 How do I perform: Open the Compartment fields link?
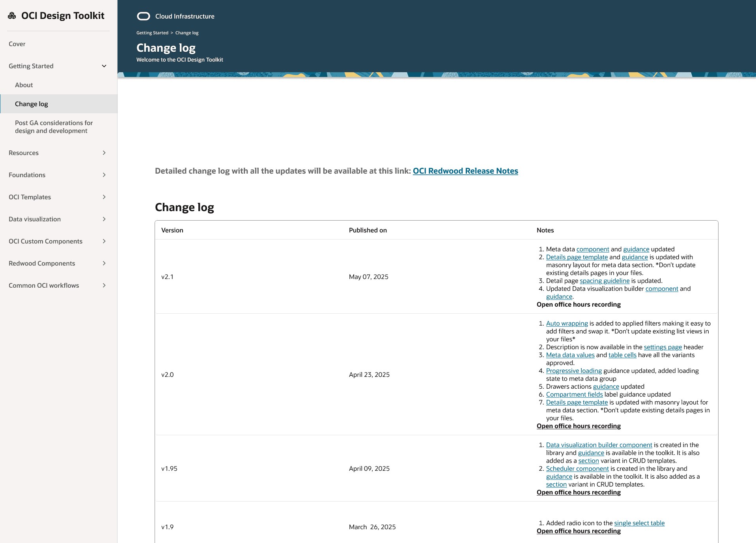[575, 394]
